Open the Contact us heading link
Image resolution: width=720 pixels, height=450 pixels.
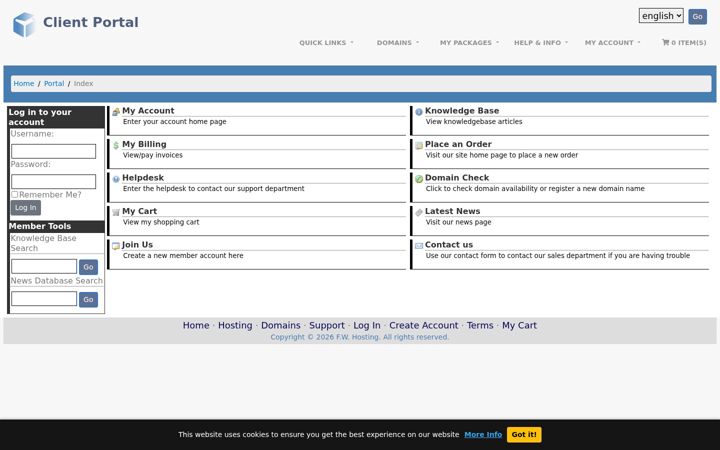(x=449, y=245)
